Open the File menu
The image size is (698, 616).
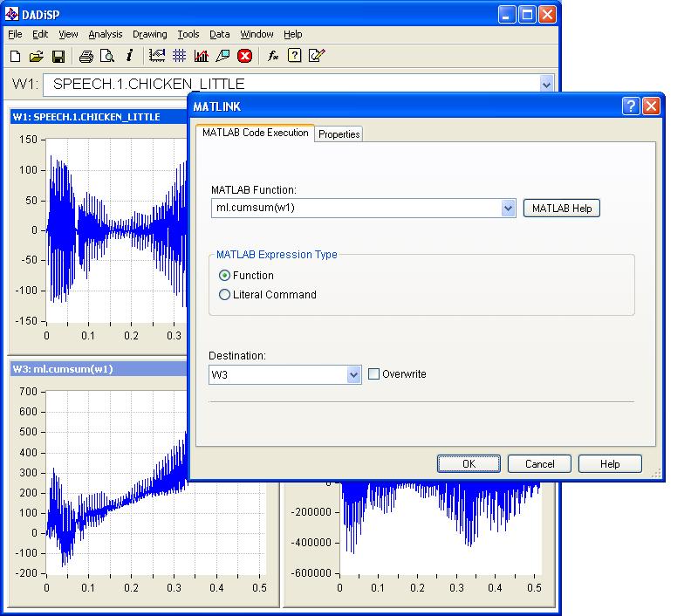15,34
